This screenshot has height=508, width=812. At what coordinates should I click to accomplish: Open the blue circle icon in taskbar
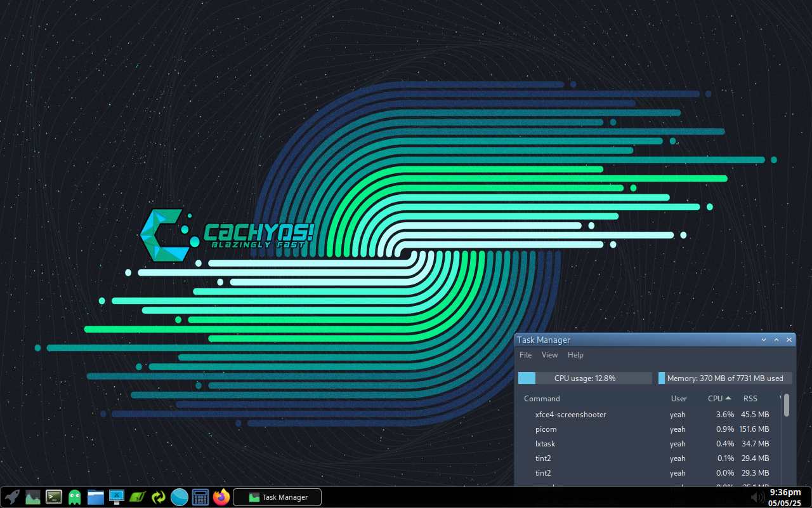[x=180, y=497]
